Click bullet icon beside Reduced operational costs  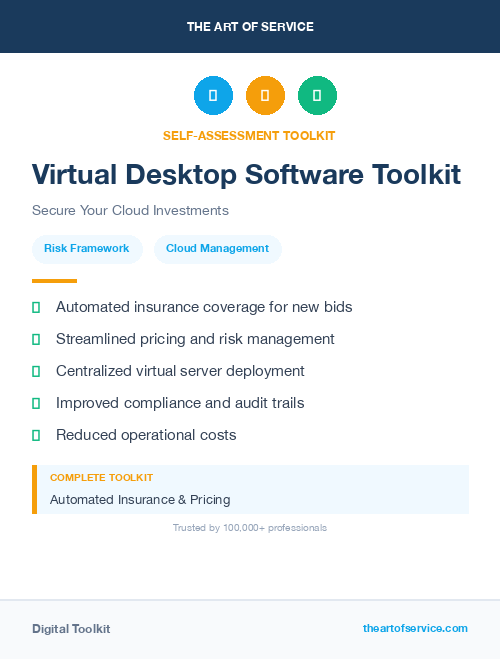[x=36, y=435]
